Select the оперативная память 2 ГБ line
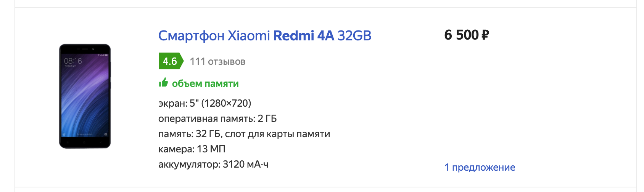Viewport: 644px width, 192px height. tap(217, 118)
